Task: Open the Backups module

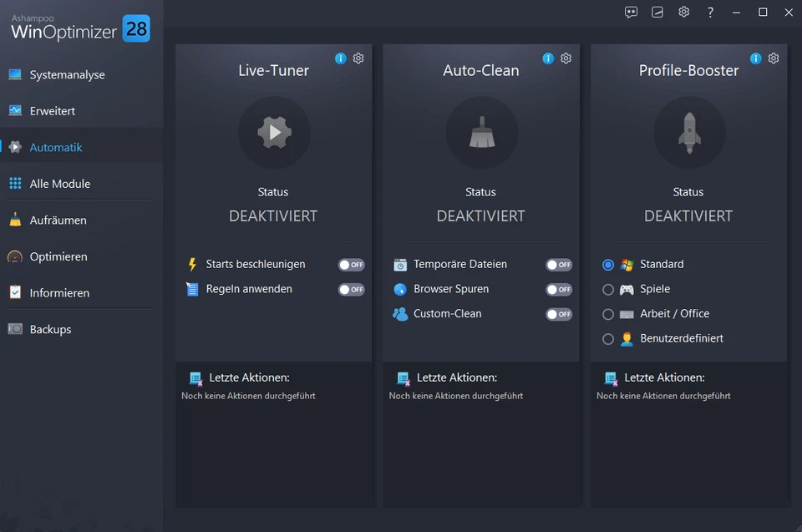Action: click(51, 329)
